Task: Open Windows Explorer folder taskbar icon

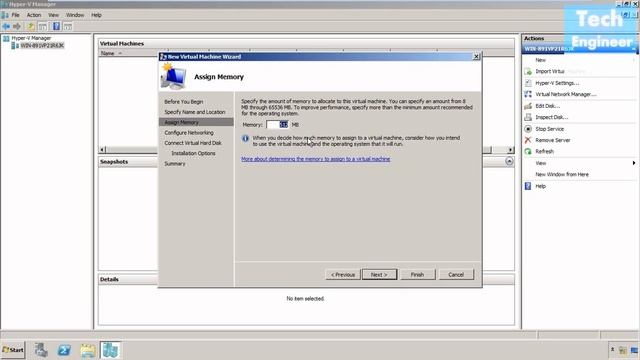Action: point(87,350)
